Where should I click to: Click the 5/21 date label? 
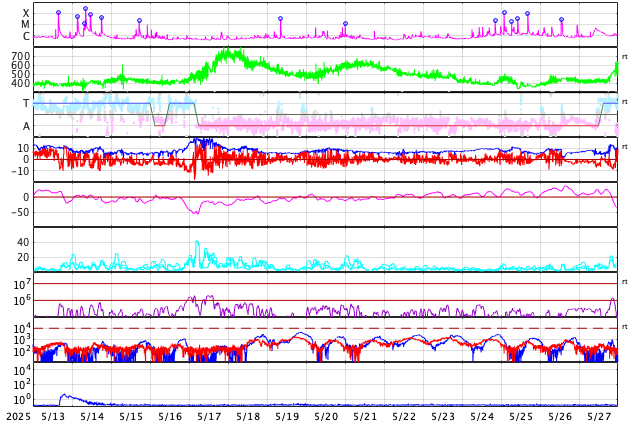point(365,416)
